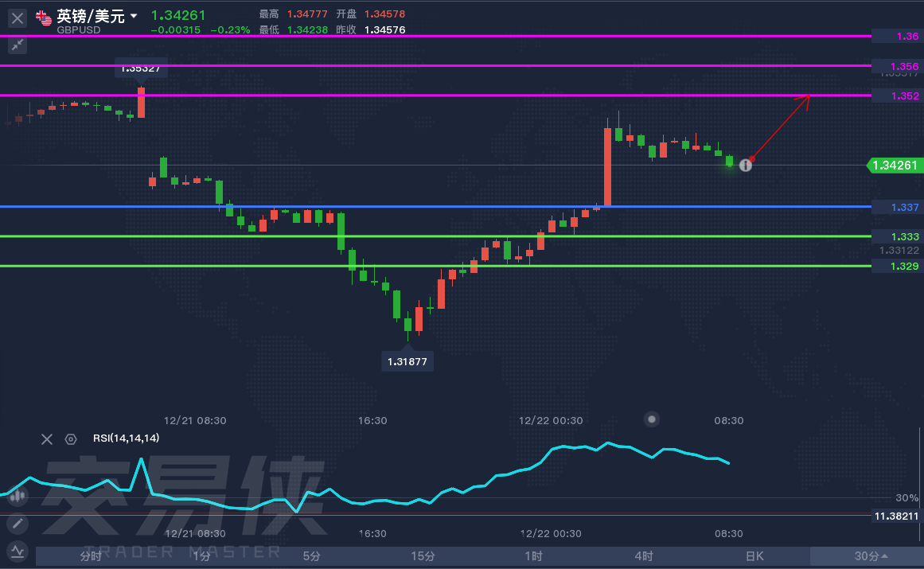Expand the 30分 timeframe dropdown
The height and width of the screenshot is (569, 924).
click(x=871, y=556)
